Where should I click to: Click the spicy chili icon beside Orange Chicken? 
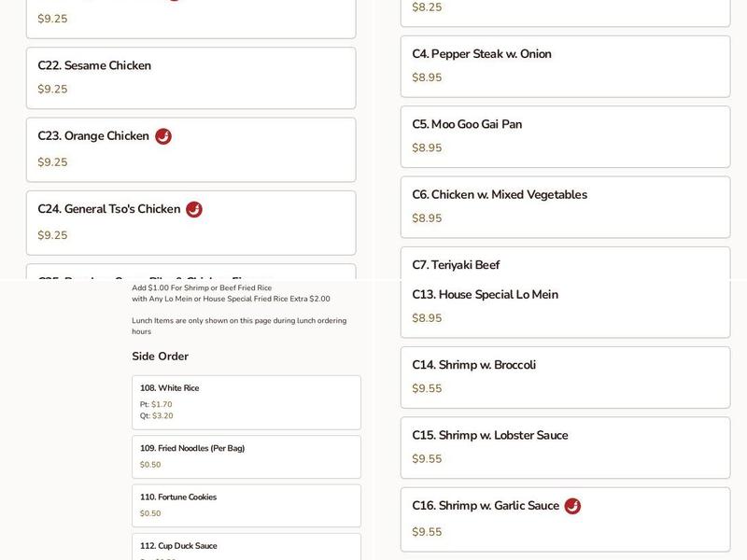coord(165,135)
